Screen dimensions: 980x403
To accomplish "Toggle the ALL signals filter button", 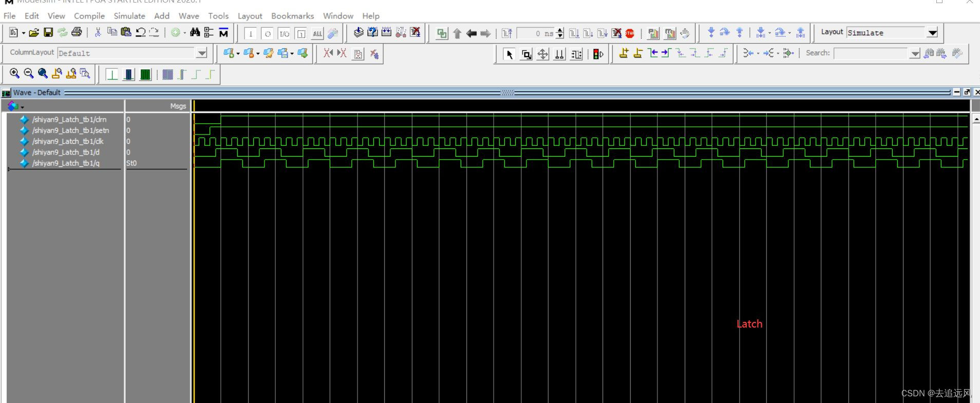I will [x=317, y=34].
